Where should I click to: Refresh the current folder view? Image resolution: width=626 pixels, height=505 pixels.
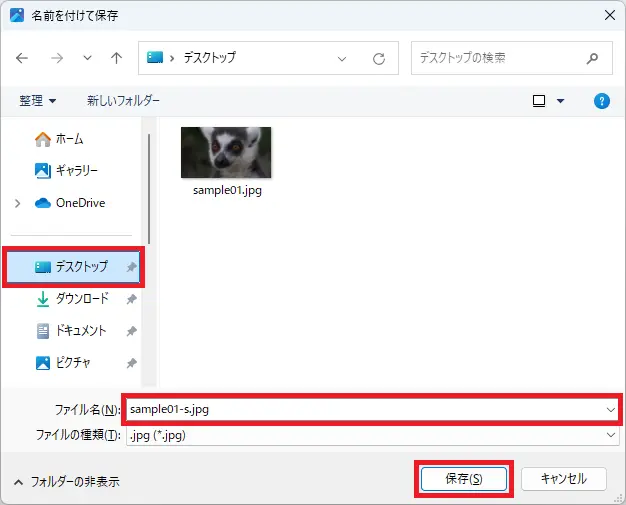pyautogui.click(x=379, y=58)
